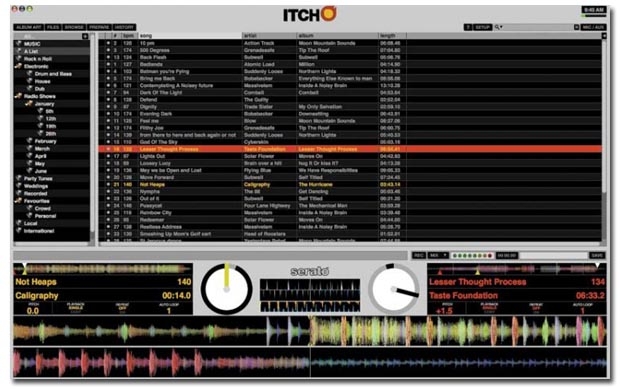This screenshot has width=620, height=389.
Task: Click the clear search button beside MIC/AUX
Action: click(x=577, y=27)
